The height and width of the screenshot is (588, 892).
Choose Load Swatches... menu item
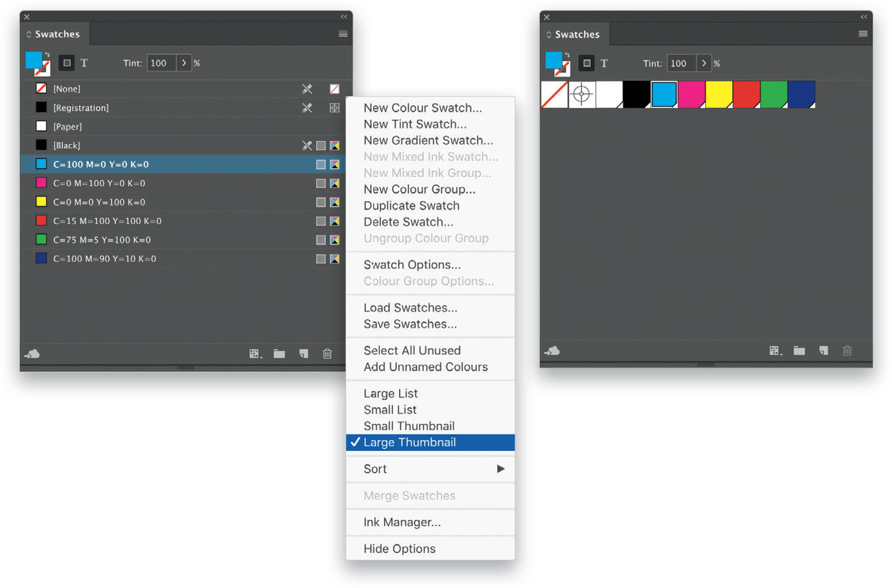pyautogui.click(x=430, y=308)
